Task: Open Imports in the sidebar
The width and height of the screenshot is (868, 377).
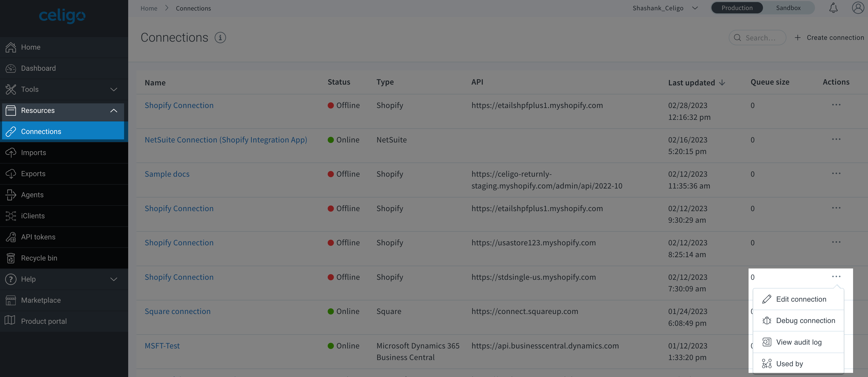Action: pyautogui.click(x=64, y=153)
